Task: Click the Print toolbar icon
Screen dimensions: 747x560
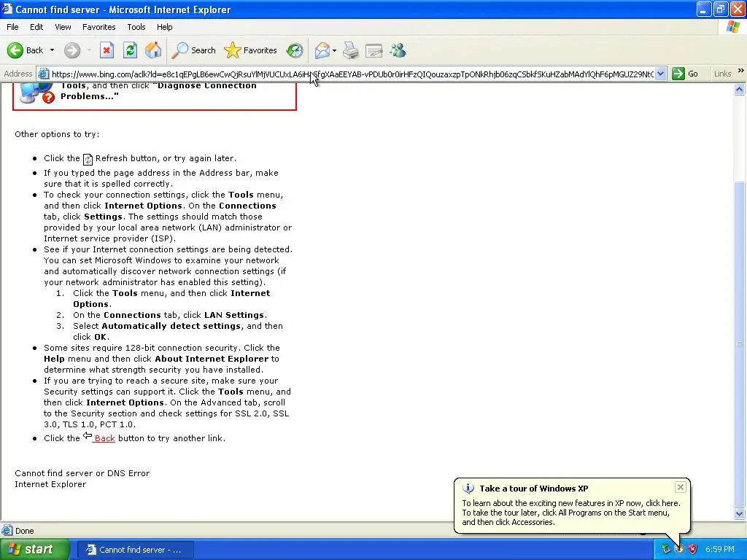Action: coord(351,50)
